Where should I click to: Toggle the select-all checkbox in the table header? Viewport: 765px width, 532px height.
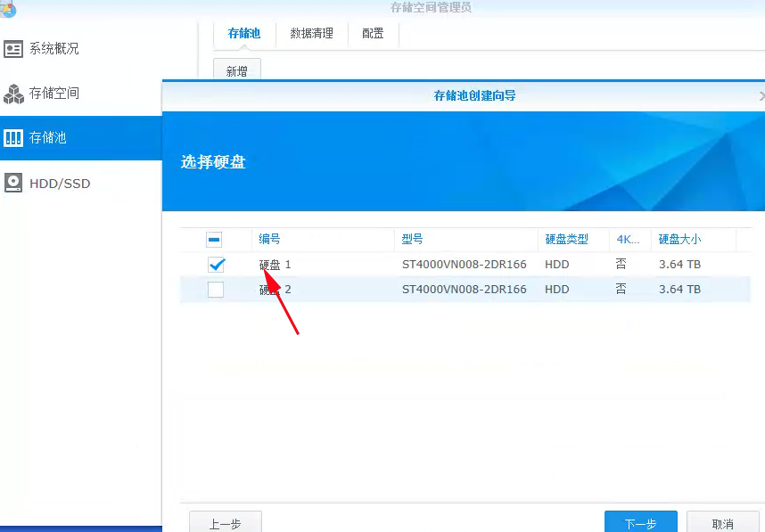click(x=214, y=240)
